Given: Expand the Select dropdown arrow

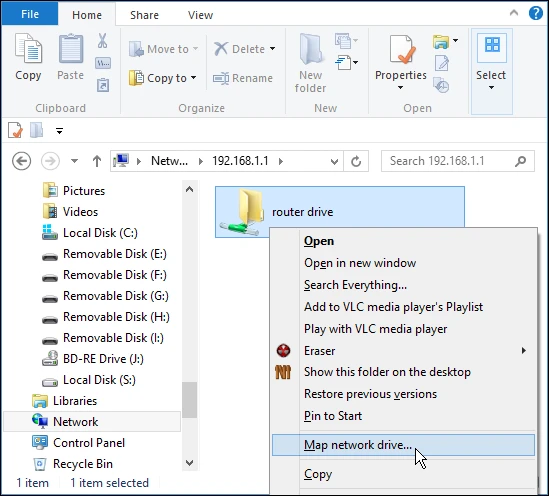Looking at the screenshot, I should pos(491,88).
